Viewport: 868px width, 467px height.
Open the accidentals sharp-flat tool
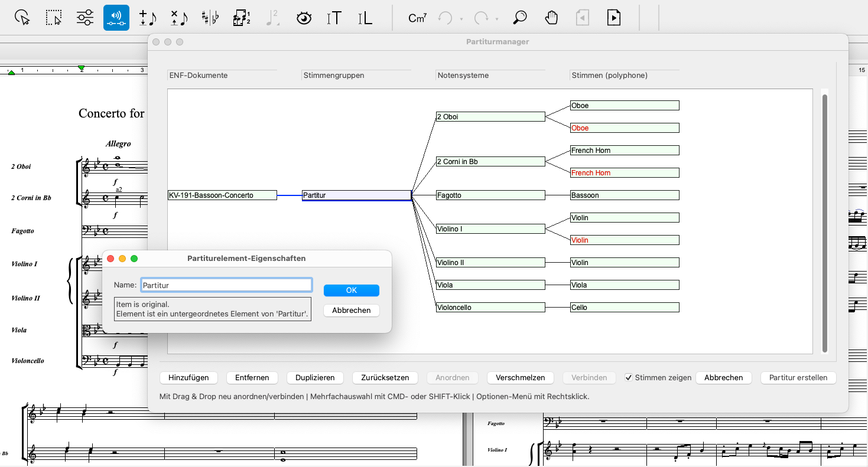pos(210,18)
